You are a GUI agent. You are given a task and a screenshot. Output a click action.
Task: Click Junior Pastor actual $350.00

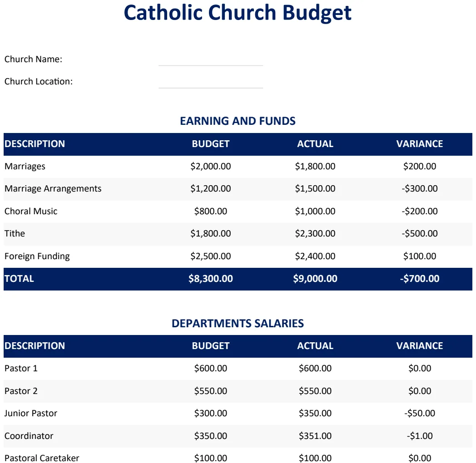[x=315, y=413]
